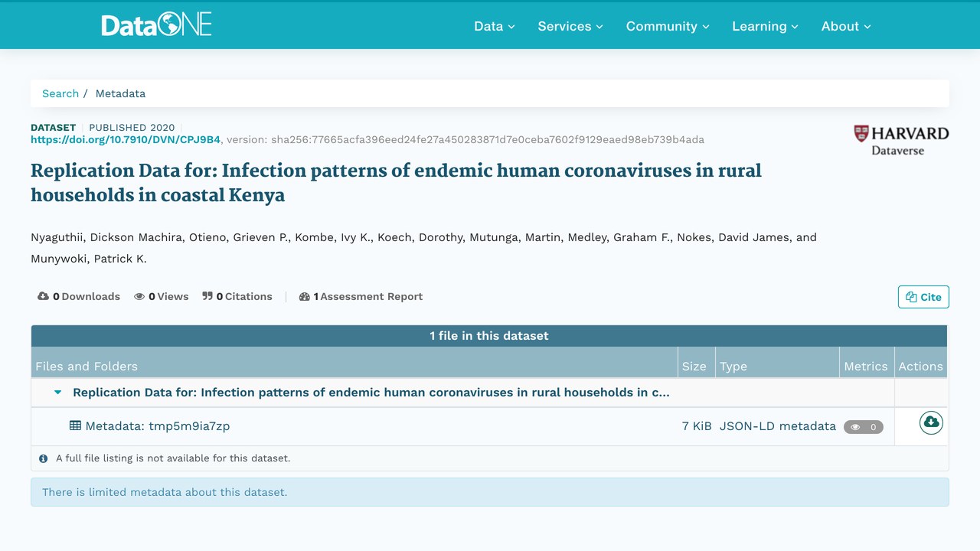Click the 1 file in this dataset header
This screenshot has width=980, height=551.
pos(489,336)
